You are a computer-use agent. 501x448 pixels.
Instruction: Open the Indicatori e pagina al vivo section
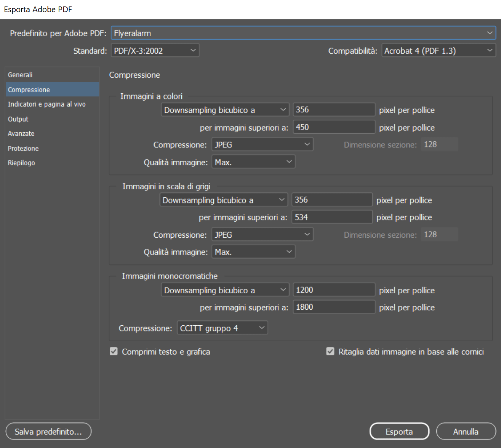point(46,104)
